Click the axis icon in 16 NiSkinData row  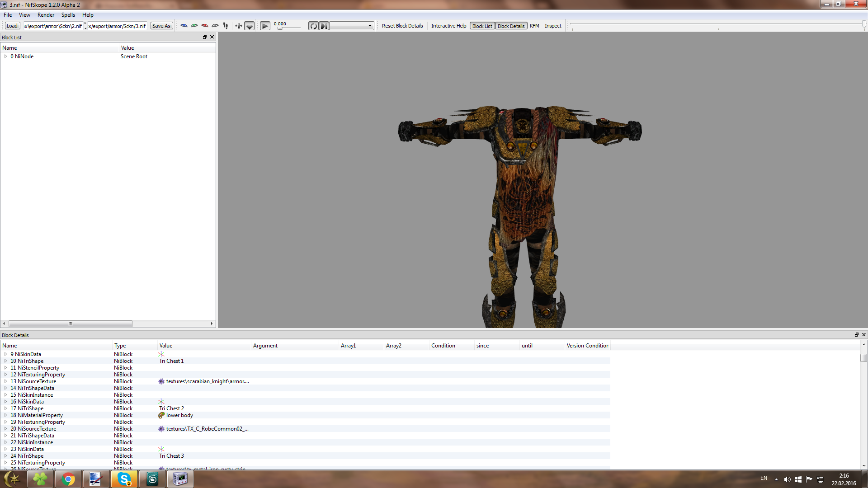point(161,402)
